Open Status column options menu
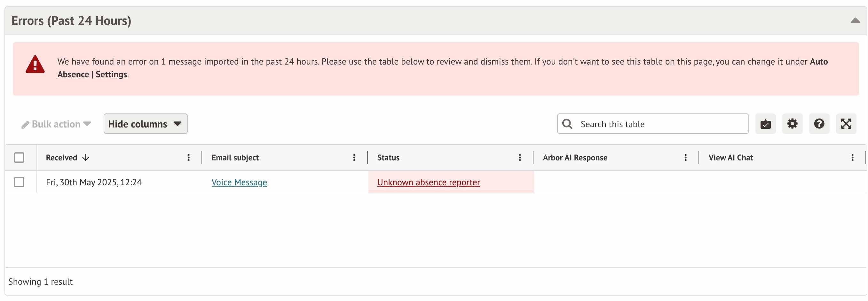The width and height of the screenshot is (868, 301). pyautogui.click(x=520, y=158)
